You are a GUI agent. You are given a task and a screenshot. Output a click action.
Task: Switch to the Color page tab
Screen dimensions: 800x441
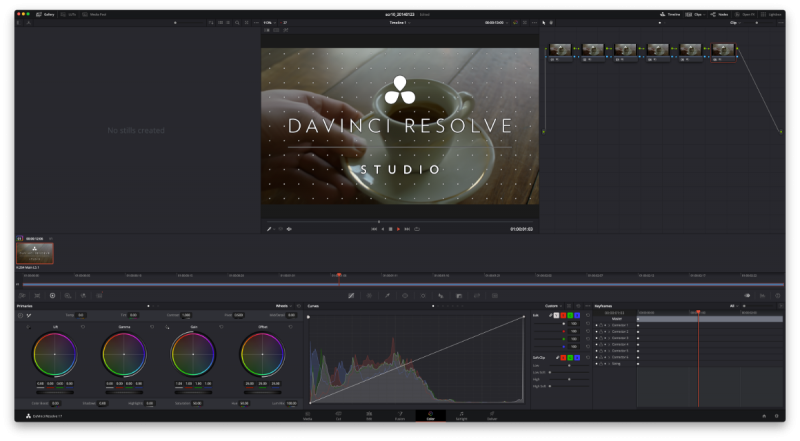430,414
